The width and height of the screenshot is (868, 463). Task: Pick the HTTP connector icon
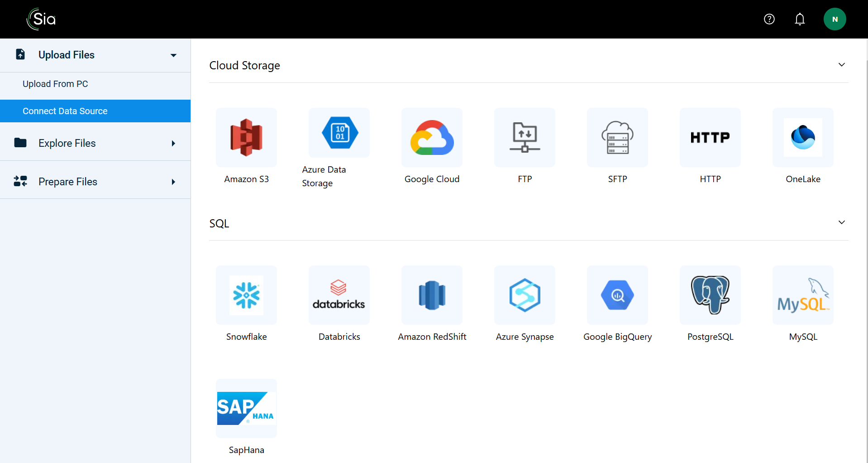(710, 137)
